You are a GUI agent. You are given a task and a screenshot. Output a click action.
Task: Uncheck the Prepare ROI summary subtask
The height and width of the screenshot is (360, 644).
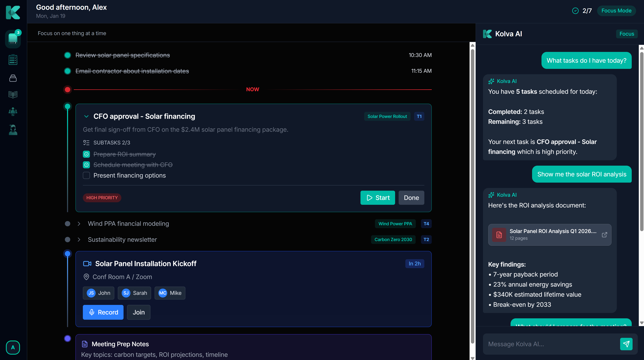(x=86, y=154)
